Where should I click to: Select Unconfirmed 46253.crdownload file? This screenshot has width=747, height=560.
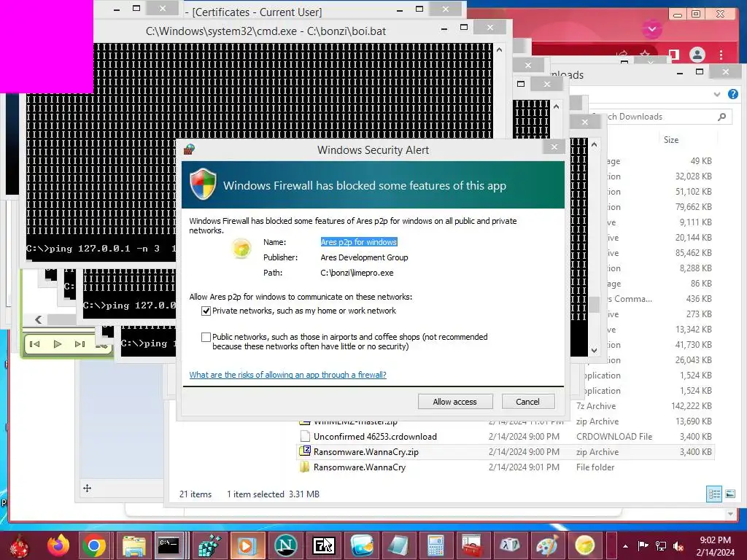click(x=375, y=436)
